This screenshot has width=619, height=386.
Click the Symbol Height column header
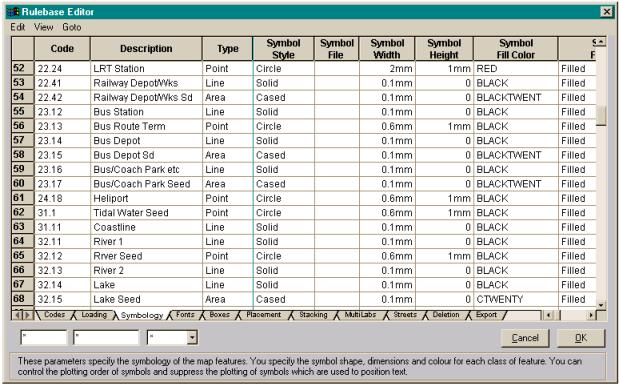pos(444,49)
